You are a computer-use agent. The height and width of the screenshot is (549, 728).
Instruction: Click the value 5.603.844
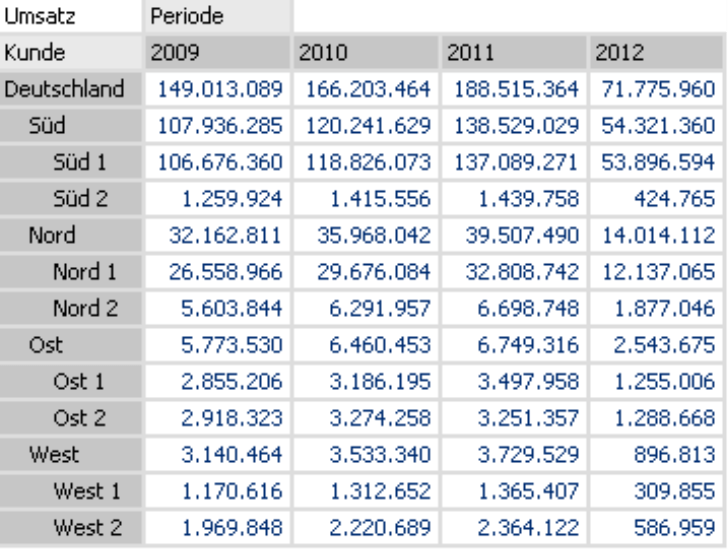[x=218, y=308]
